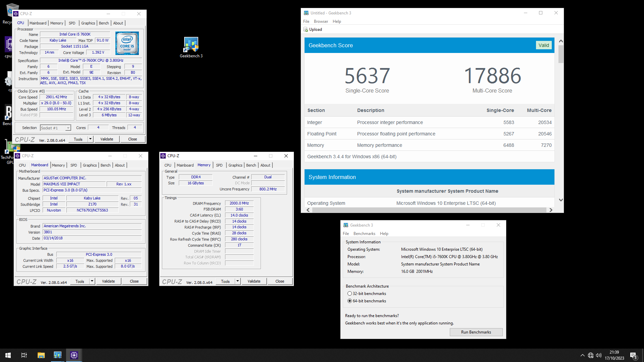Open SPD tab in CPU-Z Memory window
Viewport: 644px width, 362px height.
click(219, 165)
